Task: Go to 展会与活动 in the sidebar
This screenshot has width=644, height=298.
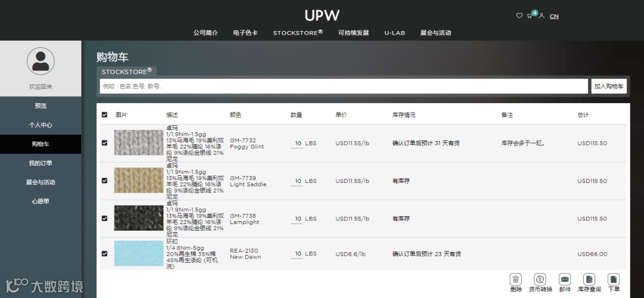Action: (x=41, y=182)
